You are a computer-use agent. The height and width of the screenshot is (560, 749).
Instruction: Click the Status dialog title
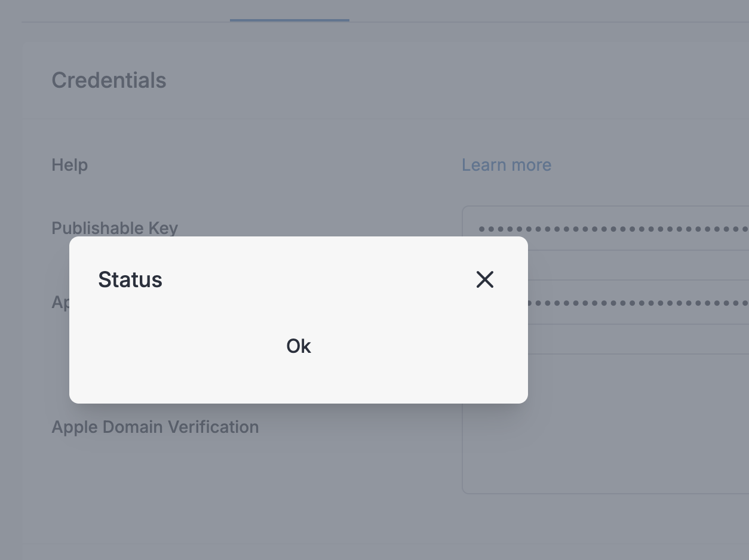[130, 279]
